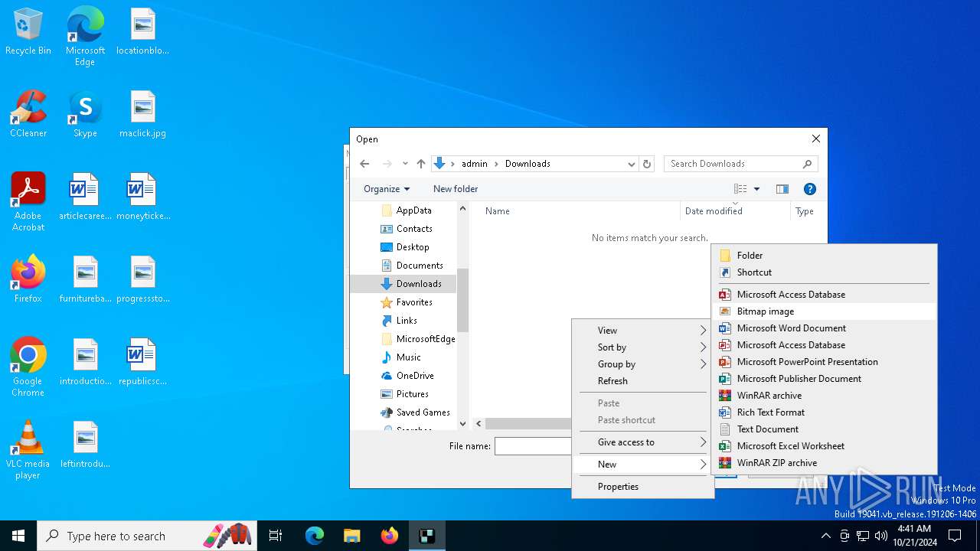Select the Skype desktop shortcut
Screen dimensions: 980x551
85,115
